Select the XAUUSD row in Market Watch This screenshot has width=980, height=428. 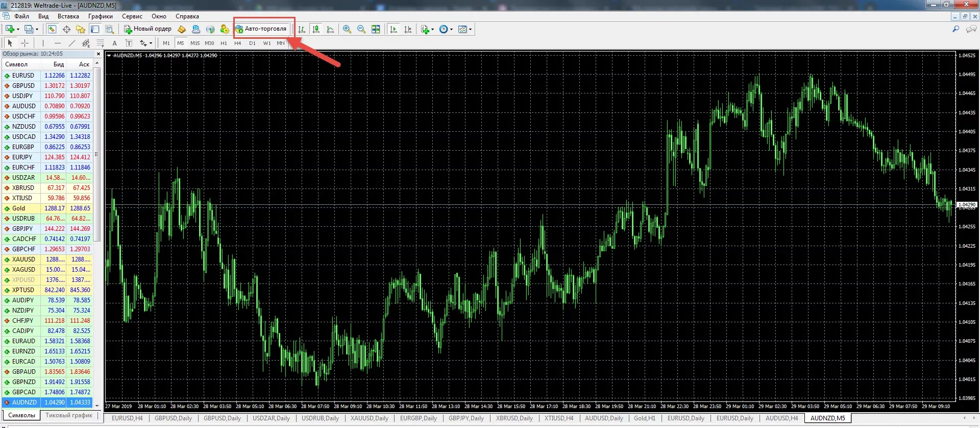coord(47,259)
